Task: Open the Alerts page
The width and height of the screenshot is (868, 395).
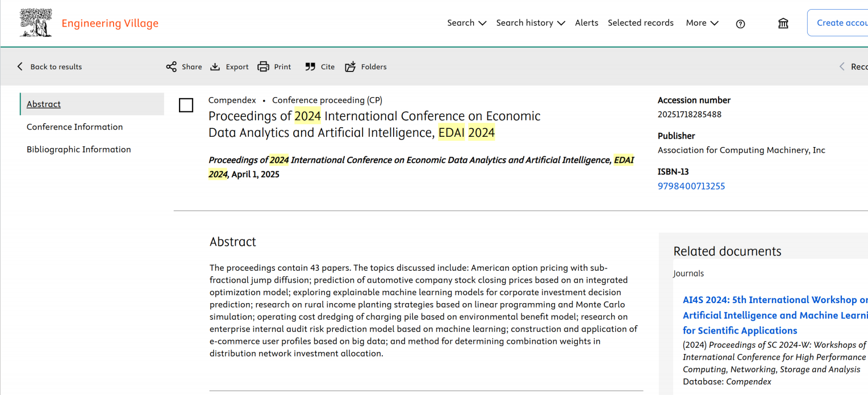Action: (586, 23)
